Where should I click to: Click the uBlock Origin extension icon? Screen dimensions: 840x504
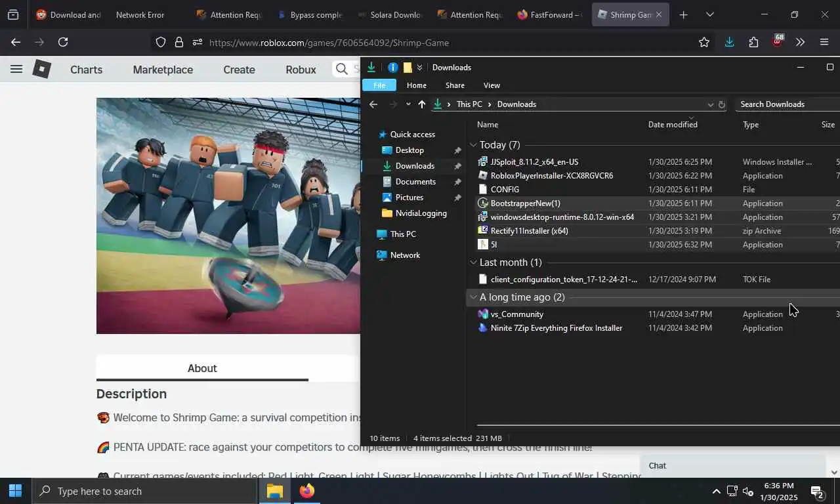pyautogui.click(x=778, y=41)
